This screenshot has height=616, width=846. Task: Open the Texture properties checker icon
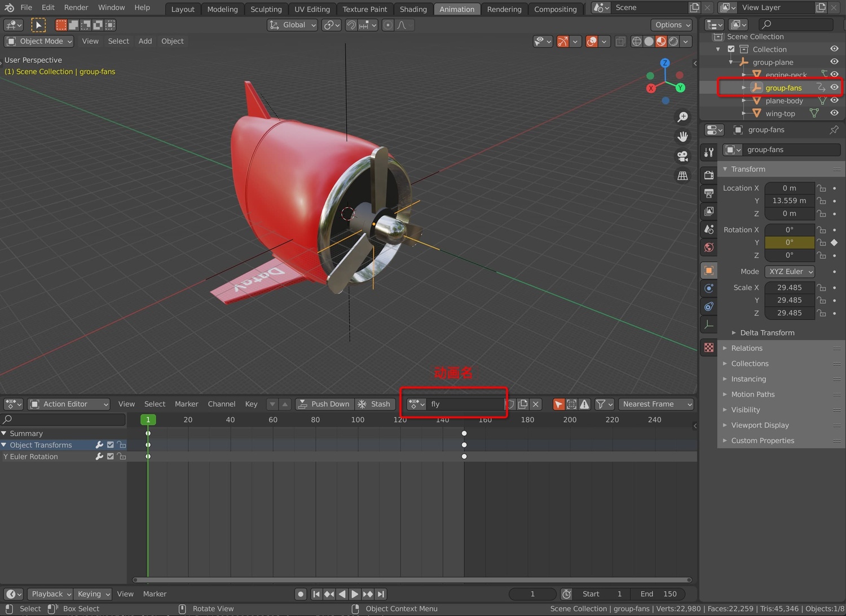709,348
